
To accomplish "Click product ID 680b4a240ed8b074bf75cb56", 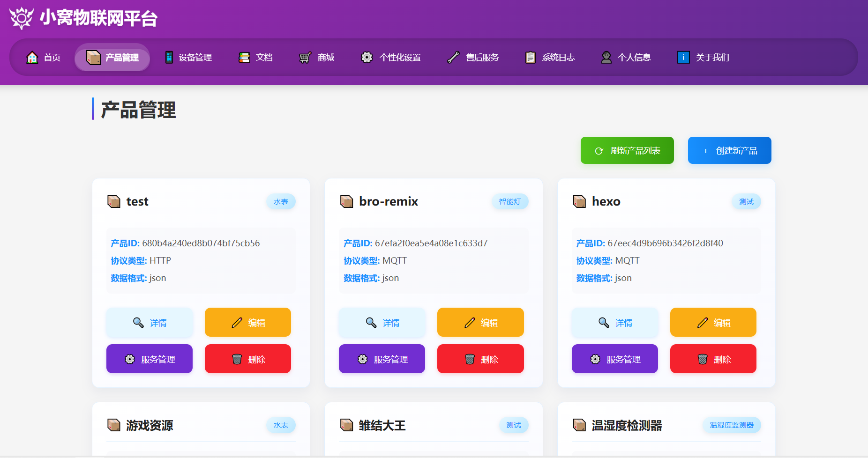I will point(201,243).
